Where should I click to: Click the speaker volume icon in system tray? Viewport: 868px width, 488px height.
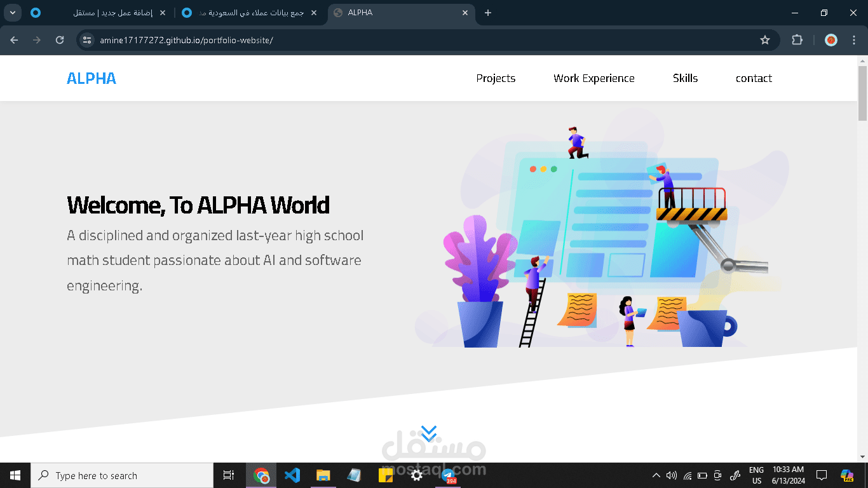point(671,475)
